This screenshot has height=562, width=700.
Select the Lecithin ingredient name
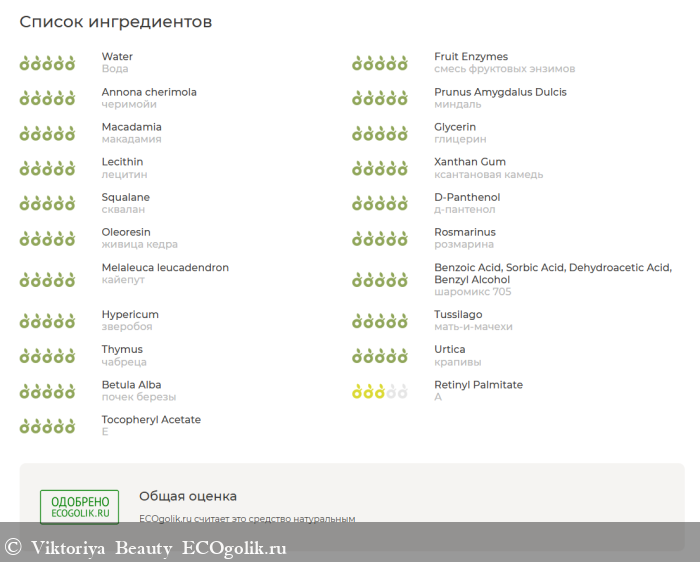122,162
